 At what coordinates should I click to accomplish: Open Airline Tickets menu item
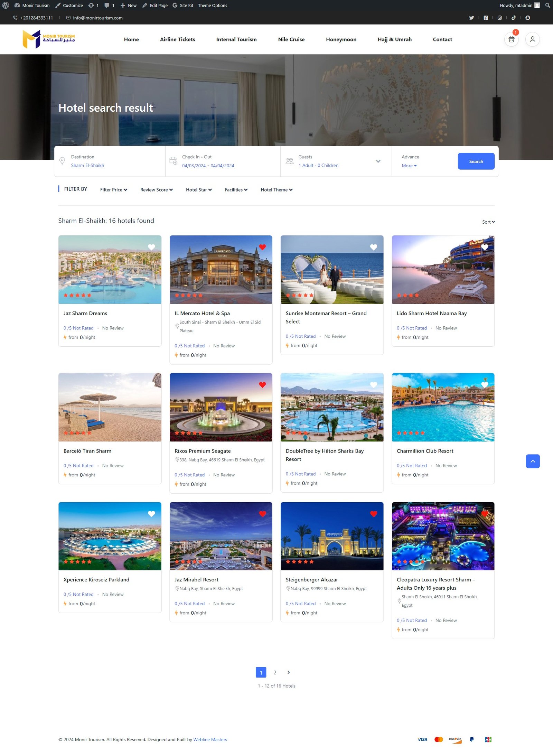click(x=177, y=39)
